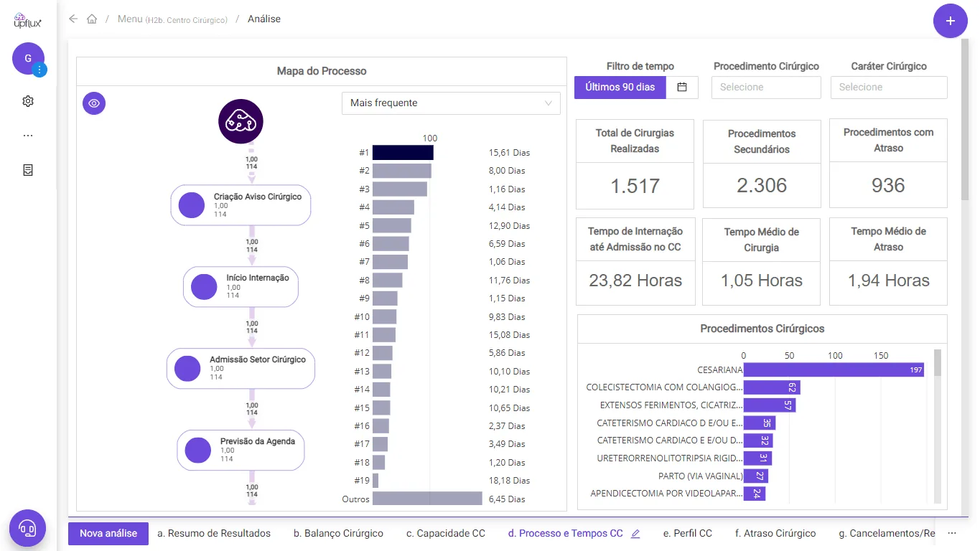Click the Procedimentos Secundários value 2.306
This screenshot has height=551, width=980.
click(x=762, y=186)
